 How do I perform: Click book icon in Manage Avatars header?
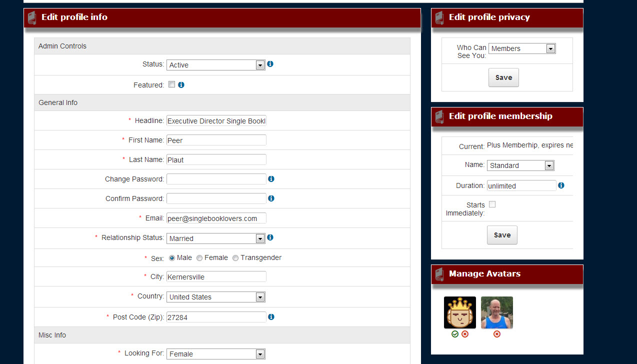439,274
